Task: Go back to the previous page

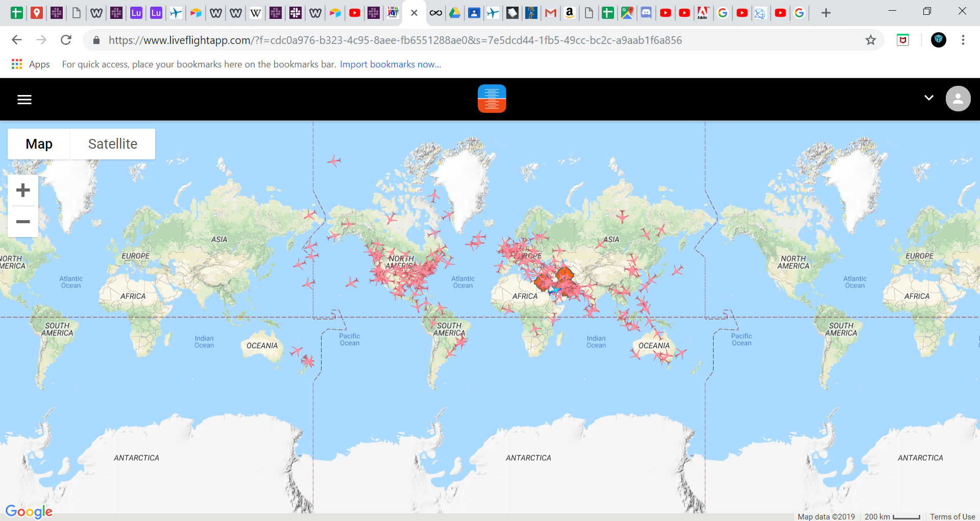Action: 17,40
